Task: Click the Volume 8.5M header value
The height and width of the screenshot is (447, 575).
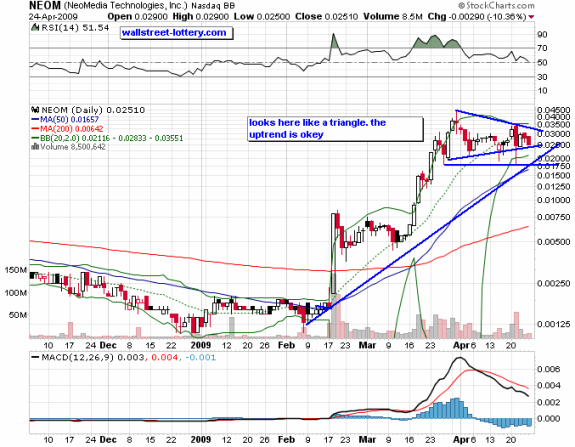Action: (x=393, y=17)
